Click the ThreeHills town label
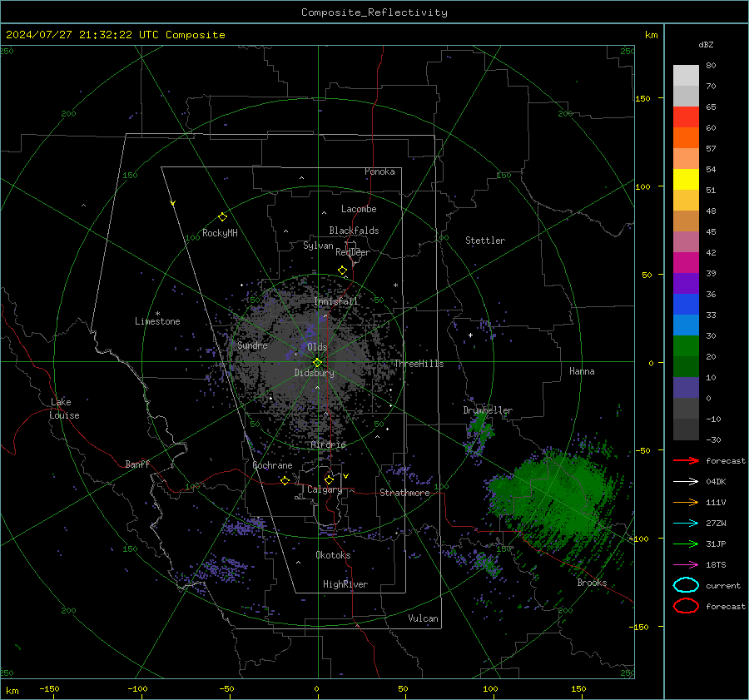749x700 pixels. pos(419,364)
